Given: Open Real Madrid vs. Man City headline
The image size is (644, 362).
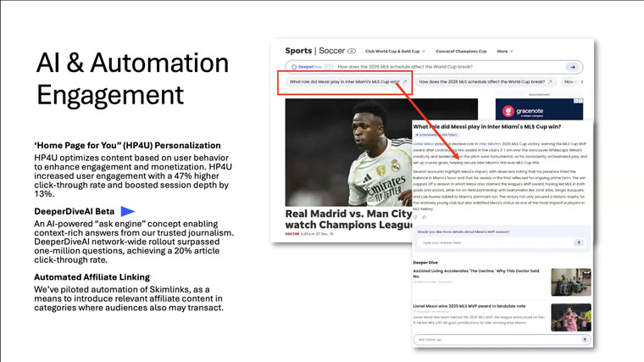Looking at the screenshot, I should tap(348, 219).
